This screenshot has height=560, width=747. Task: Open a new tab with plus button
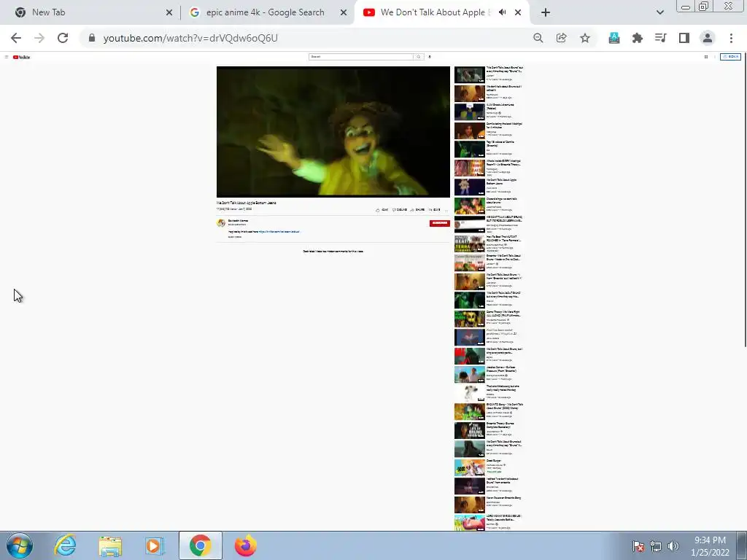(546, 12)
